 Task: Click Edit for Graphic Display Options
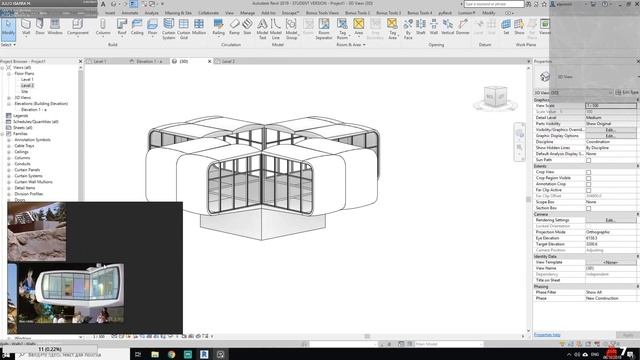(x=610, y=136)
